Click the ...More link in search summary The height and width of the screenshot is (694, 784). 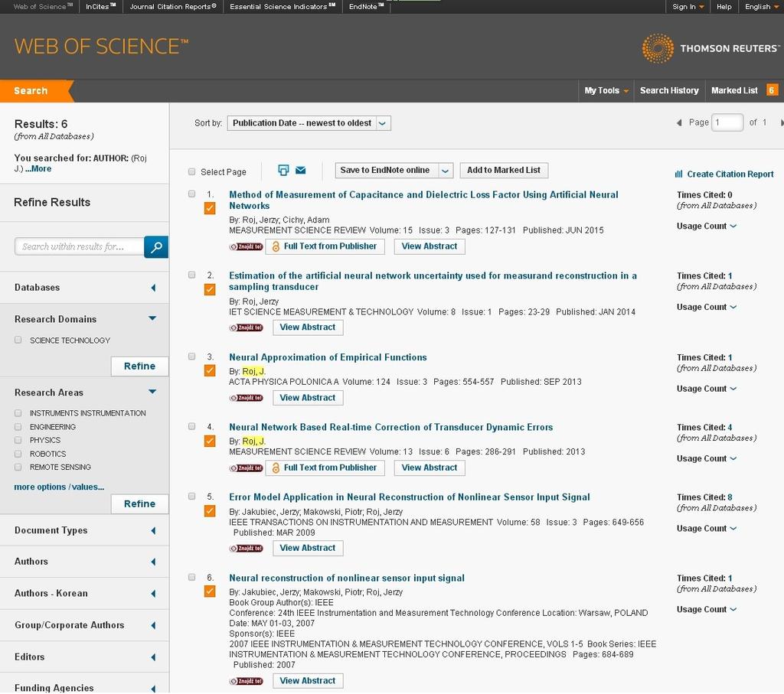pos(38,169)
